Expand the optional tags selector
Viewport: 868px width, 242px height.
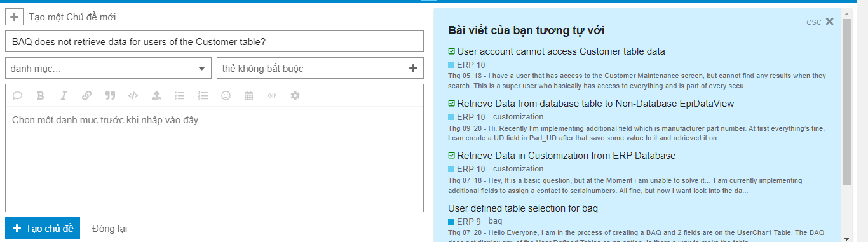(320, 68)
